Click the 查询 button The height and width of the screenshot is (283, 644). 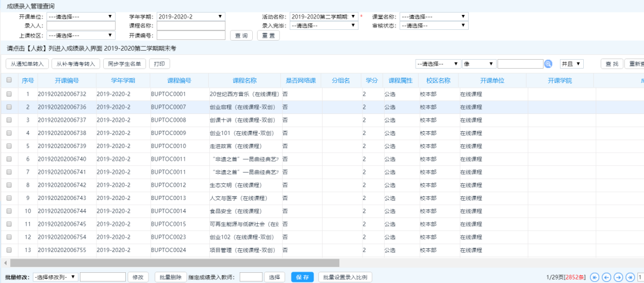241,36
